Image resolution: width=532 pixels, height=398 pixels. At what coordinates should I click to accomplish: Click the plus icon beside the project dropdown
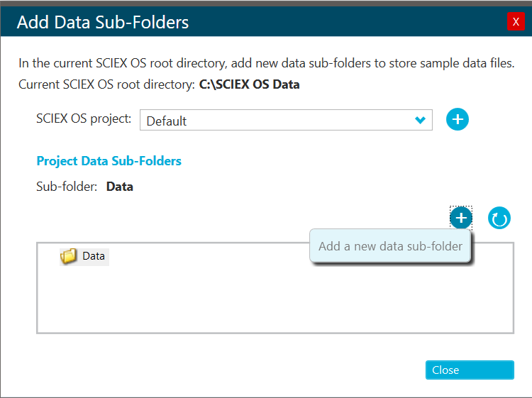pos(458,120)
